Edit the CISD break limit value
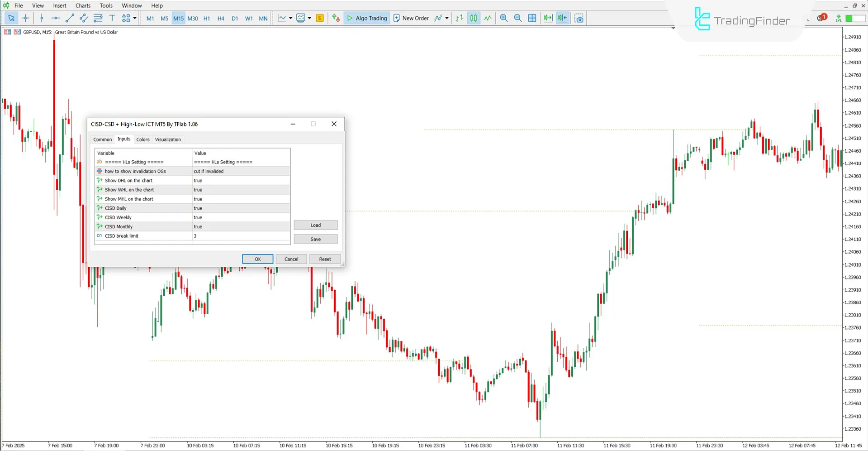868x451 pixels. [241, 236]
